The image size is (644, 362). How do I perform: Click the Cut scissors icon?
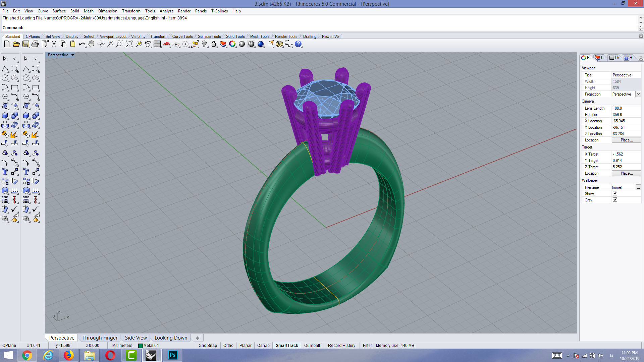coord(54,44)
